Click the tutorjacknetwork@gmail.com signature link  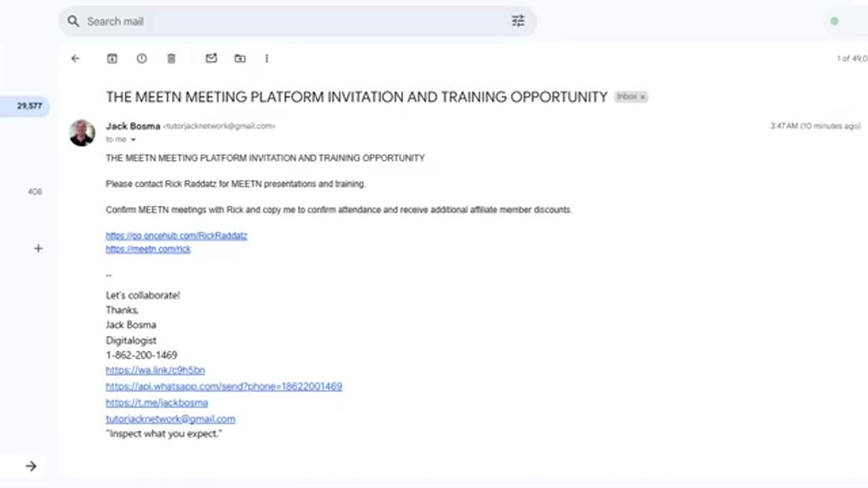170,419
